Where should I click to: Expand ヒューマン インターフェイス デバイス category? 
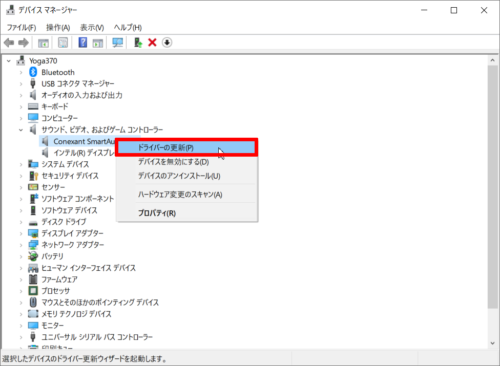(21, 268)
